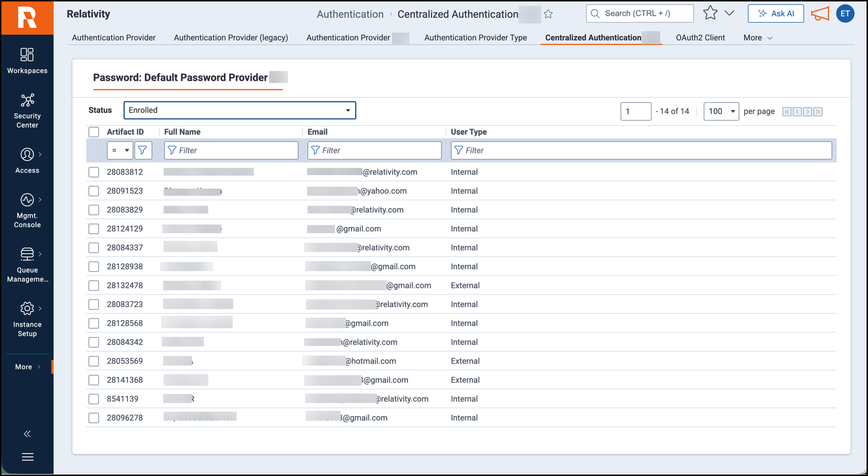Click the Full Name filter field

pos(231,150)
